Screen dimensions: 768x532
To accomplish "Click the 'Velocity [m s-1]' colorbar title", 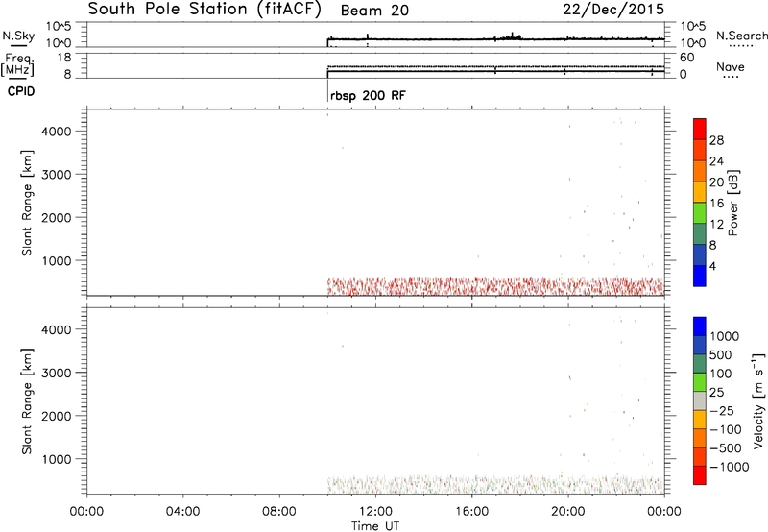I will pyautogui.click(x=758, y=400).
